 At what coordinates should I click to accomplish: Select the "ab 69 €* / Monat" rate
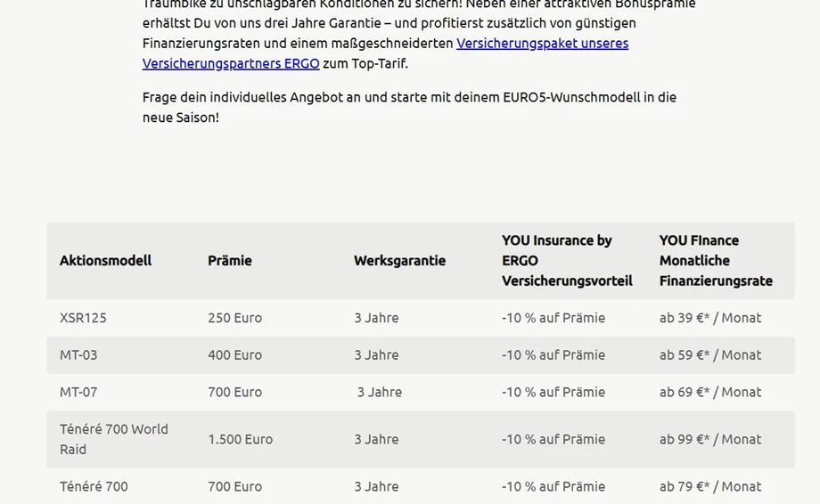(x=710, y=393)
